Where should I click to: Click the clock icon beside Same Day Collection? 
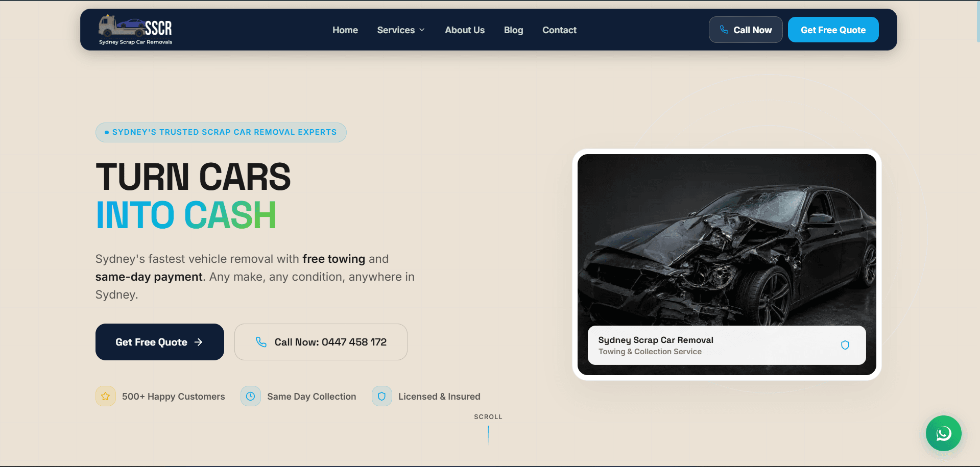251,396
